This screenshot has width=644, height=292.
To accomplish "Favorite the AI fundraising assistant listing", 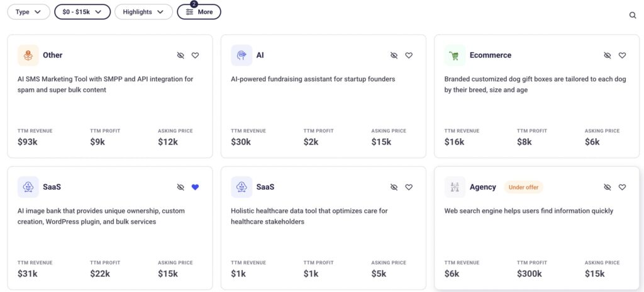I will 409,55.
